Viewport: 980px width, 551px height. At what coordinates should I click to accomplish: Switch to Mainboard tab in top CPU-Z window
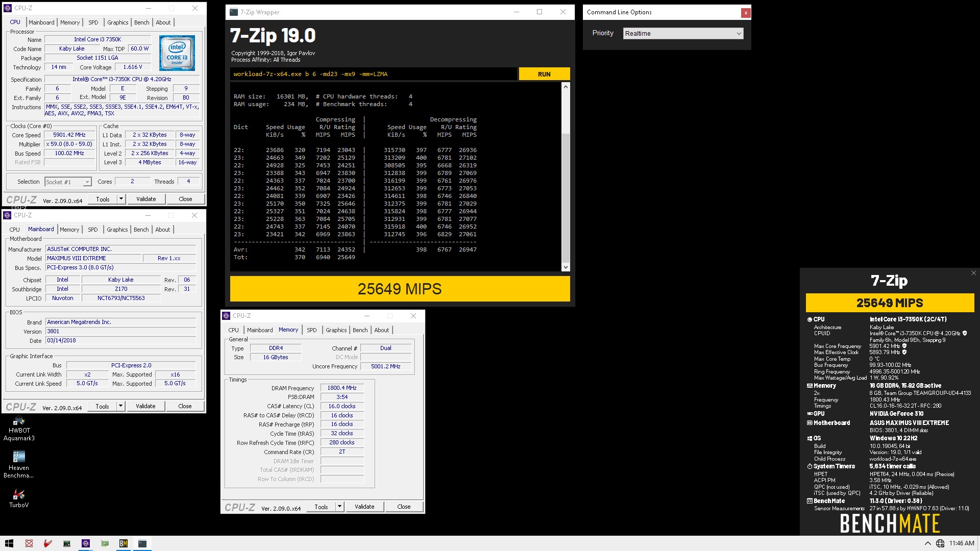point(41,22)
